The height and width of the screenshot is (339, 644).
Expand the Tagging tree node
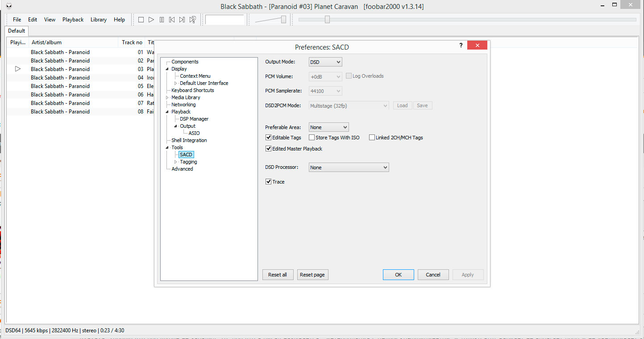point(175,162)
